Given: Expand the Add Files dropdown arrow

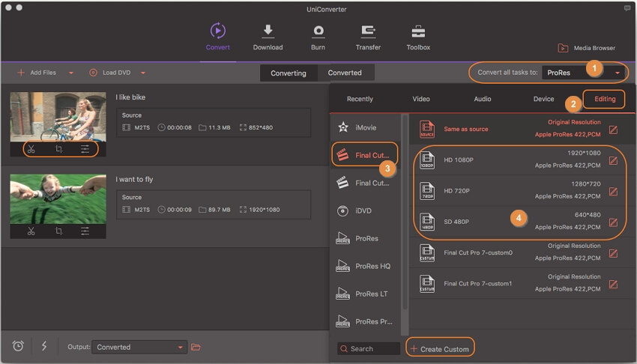Looking at the screenshot, I should 71,73.
